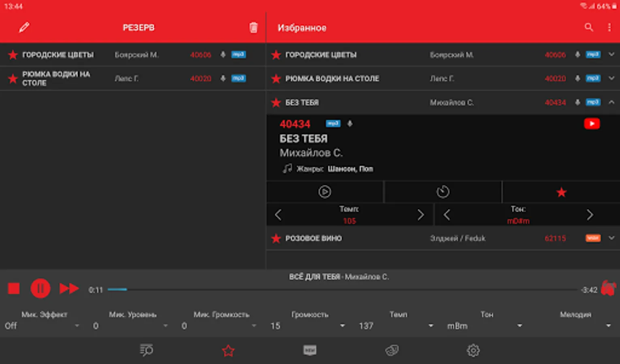
Task: Select the Розовое вино song title
Action: click(313, 238)
